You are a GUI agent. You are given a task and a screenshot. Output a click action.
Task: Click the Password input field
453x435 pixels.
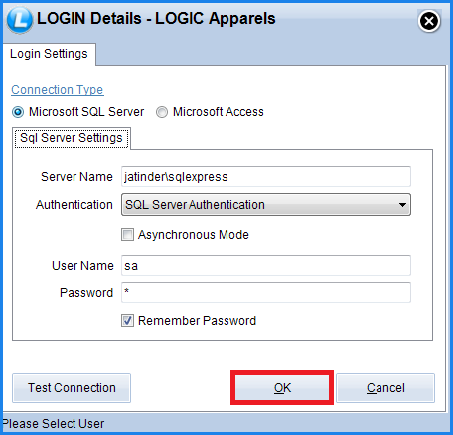pyautogui.click(x=266, y=292)
